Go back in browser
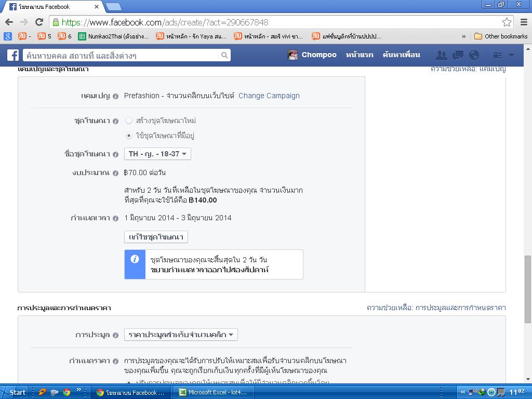The height and width of the screenshot is (399, 532). tap(9, 22)
